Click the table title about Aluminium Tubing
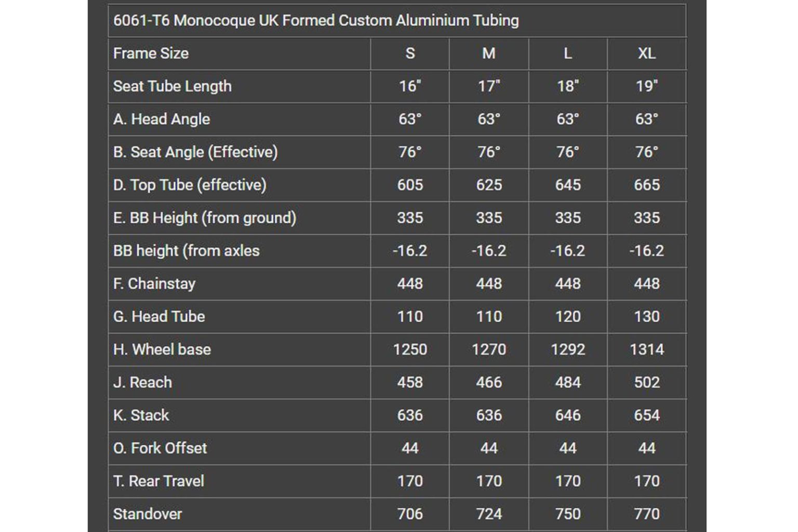798x532 pixels. point(316,21)
